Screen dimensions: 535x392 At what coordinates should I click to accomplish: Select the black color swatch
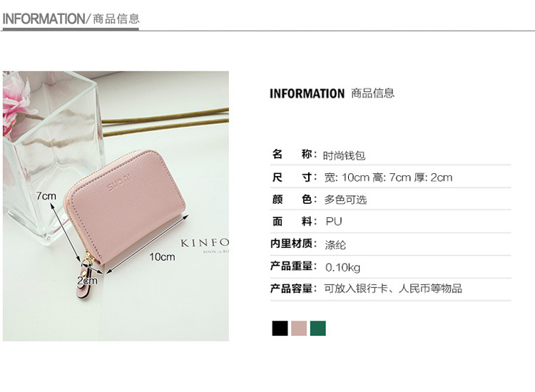pos(280,329)
